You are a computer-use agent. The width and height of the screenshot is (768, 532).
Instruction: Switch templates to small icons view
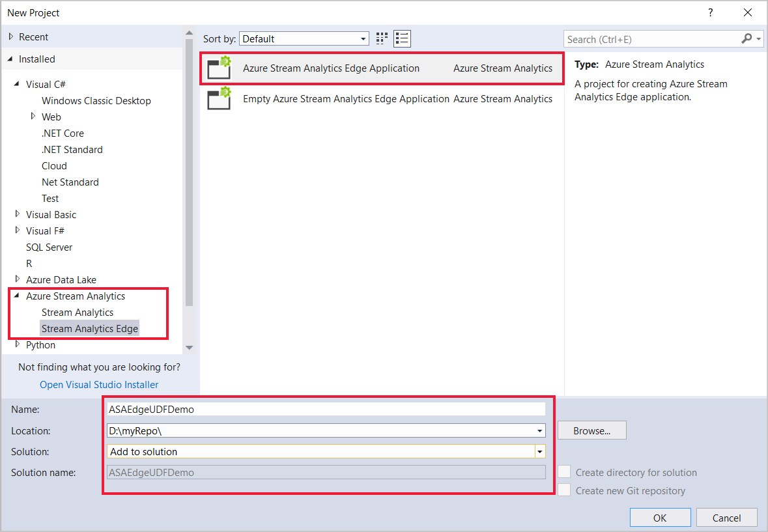pyautogui.click(x=381, y=38)
